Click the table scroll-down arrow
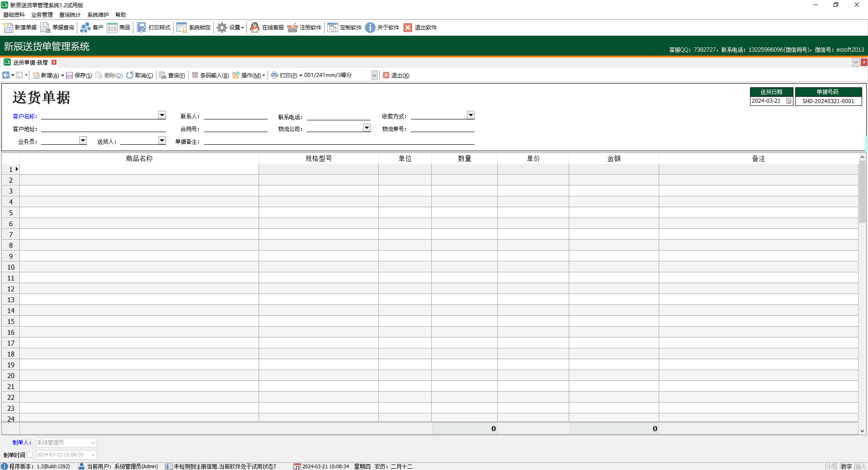 click(862, 431)
